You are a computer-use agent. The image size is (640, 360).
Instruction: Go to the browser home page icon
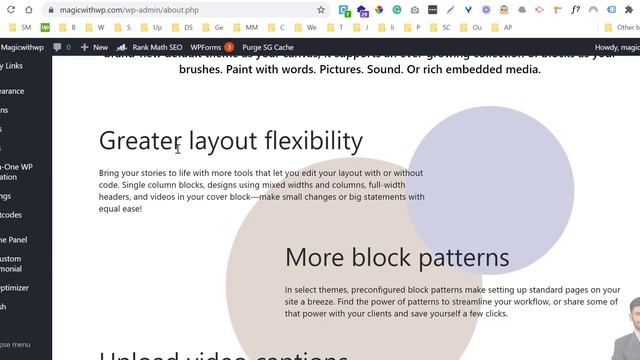[29, 10]
